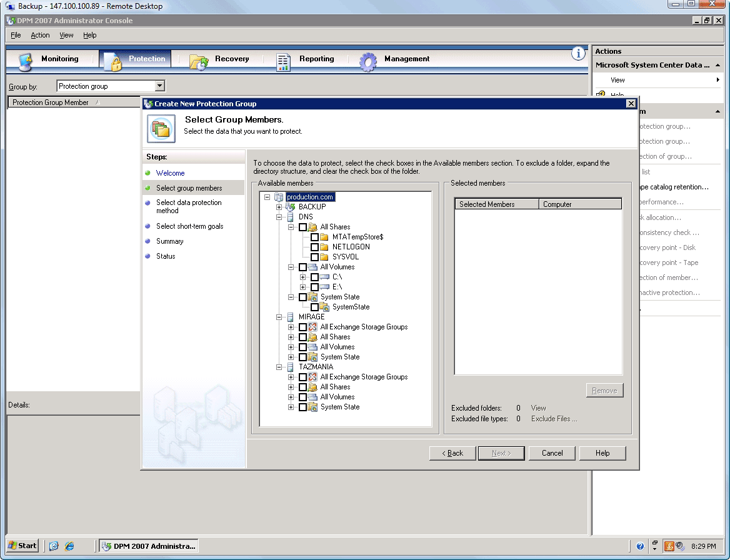Screen dimensions: 730x560
Task: Collapse the Microsoft System Center Data section
Action: [x=717, y=65]
